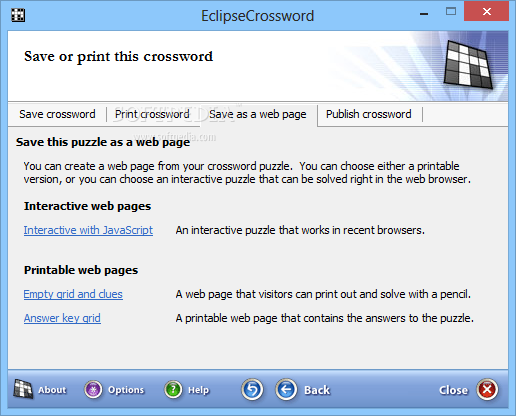Switch to the Print crossword tab
Screen dimensions: 516x416
pos(152,114)
